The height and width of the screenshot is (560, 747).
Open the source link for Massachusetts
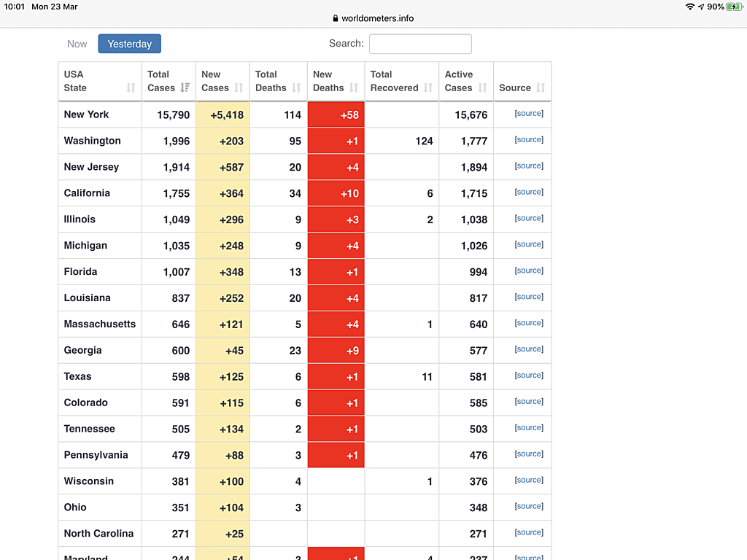click(529, 323)
